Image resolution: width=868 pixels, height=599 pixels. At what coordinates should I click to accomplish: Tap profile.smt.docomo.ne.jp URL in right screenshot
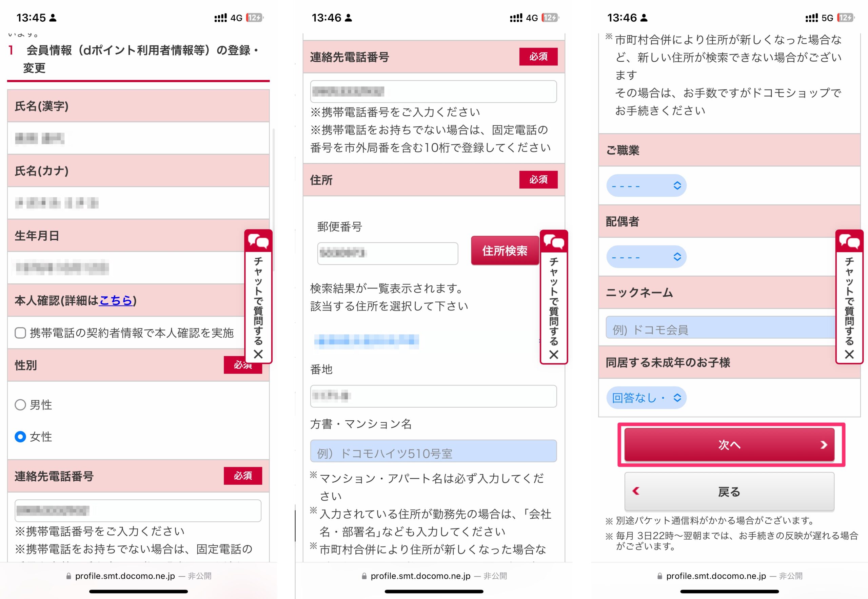click(716, 576)
